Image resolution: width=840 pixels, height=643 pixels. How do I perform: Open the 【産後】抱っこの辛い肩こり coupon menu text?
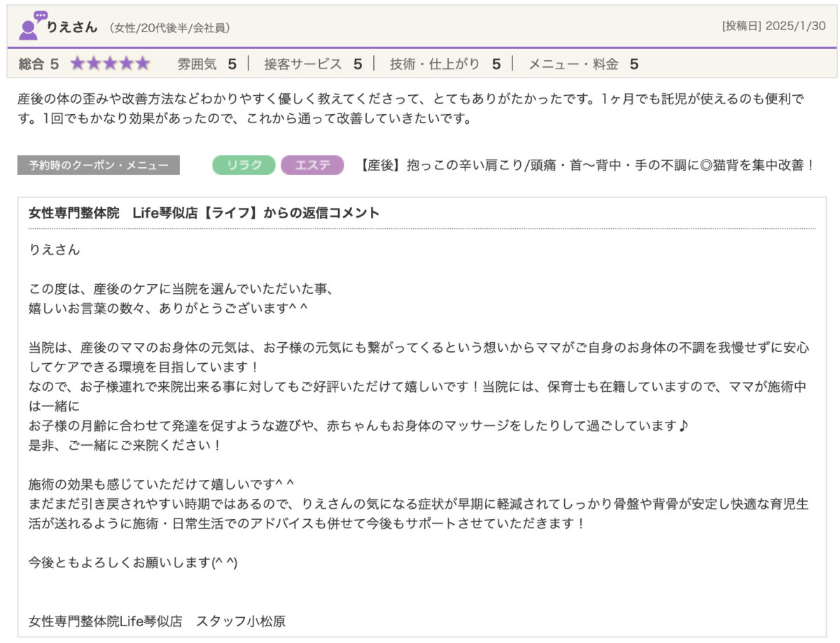(x=587, y=165)
